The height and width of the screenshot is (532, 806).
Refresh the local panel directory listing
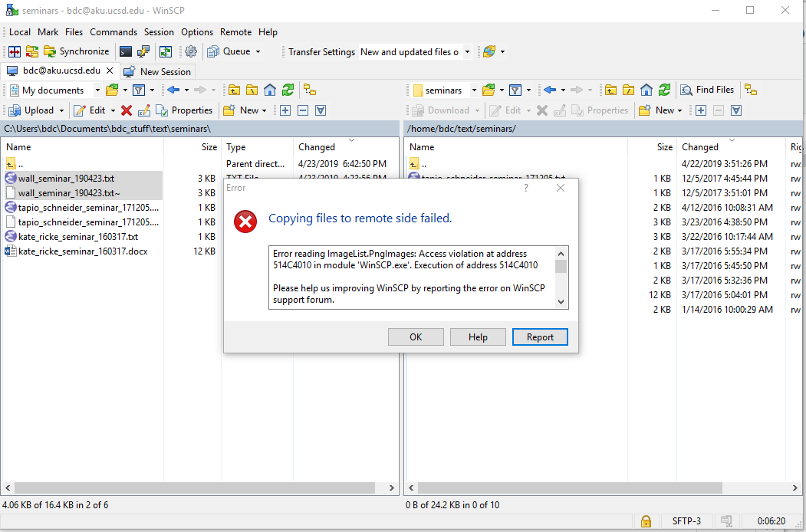pyautogui.click(x=288, y=90)
